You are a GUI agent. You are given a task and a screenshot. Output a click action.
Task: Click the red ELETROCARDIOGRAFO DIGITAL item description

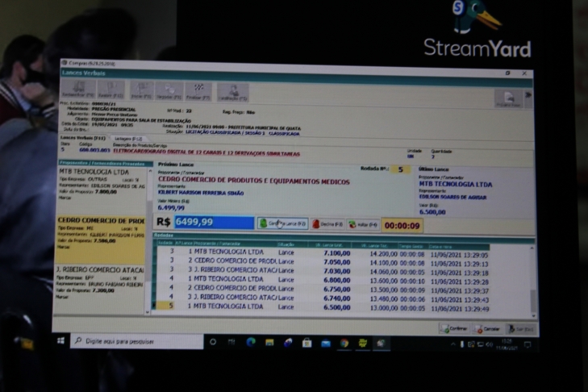206,153
